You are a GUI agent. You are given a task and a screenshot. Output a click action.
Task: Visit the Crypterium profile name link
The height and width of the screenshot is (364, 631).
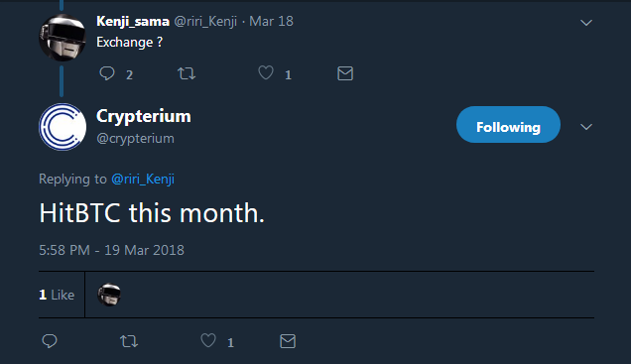coord(144,116)
